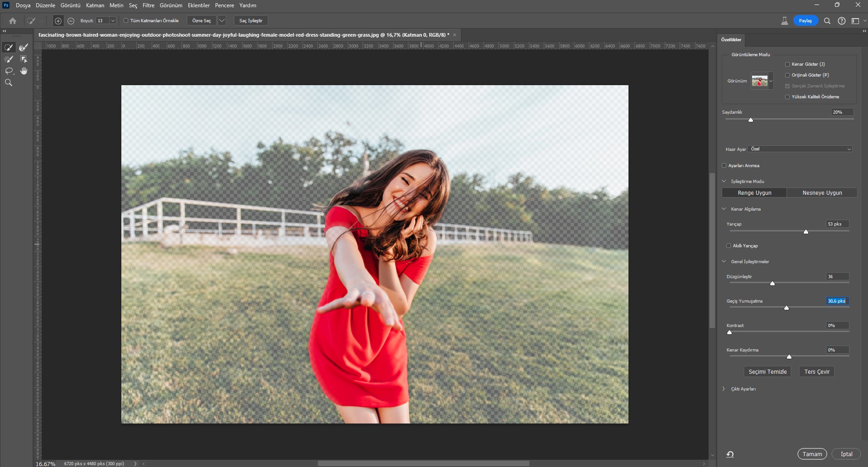
Task: Toggle the Gerçek Zamanlı İyileştirme checkbox
Action: point(787,86)
